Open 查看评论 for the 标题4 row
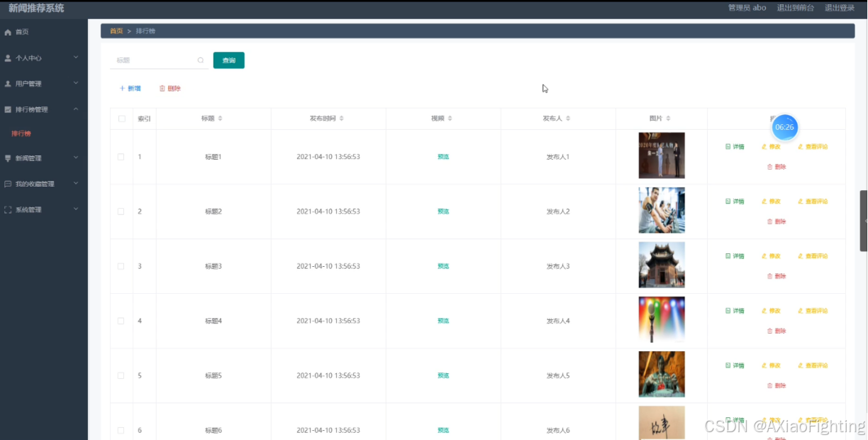This screenshot has height=440, width=868. pyautogui.click(x=813, y=311)
